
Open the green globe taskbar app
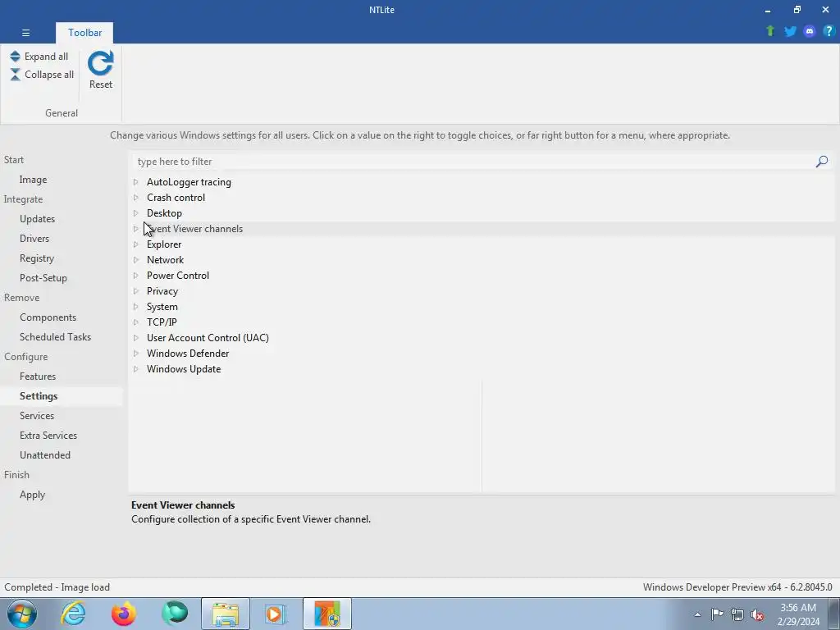coord(175,614)
